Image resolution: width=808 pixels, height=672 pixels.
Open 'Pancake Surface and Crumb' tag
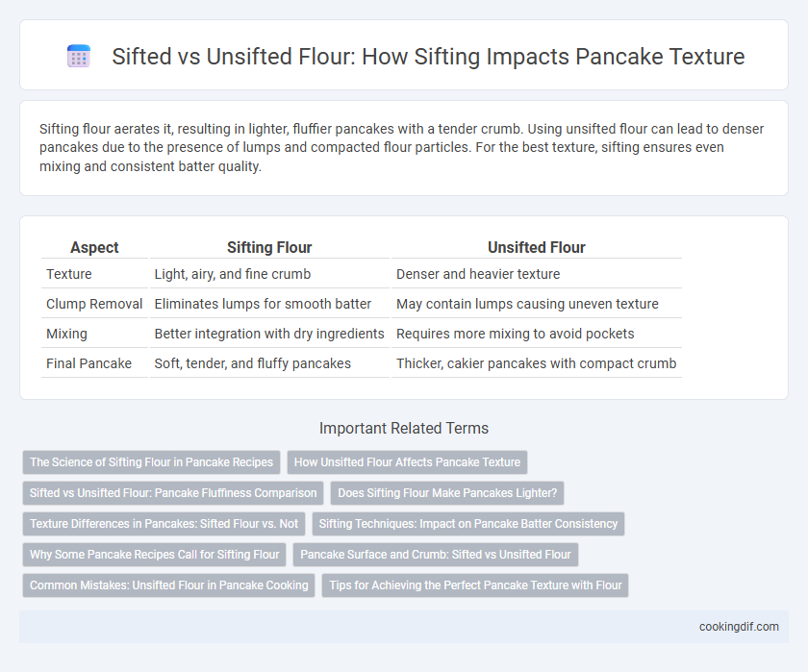pyautogui.click(x=436, y=555)
